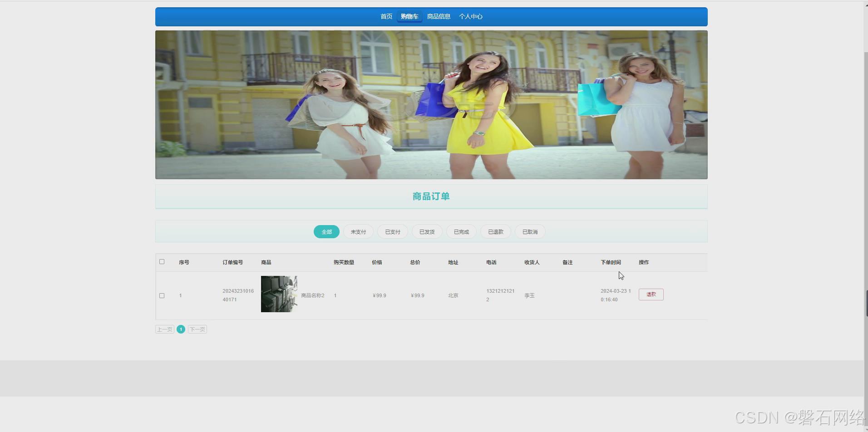
Task: Click the 商品 column header
Action: pyautogui.click(x=266, y=262)
